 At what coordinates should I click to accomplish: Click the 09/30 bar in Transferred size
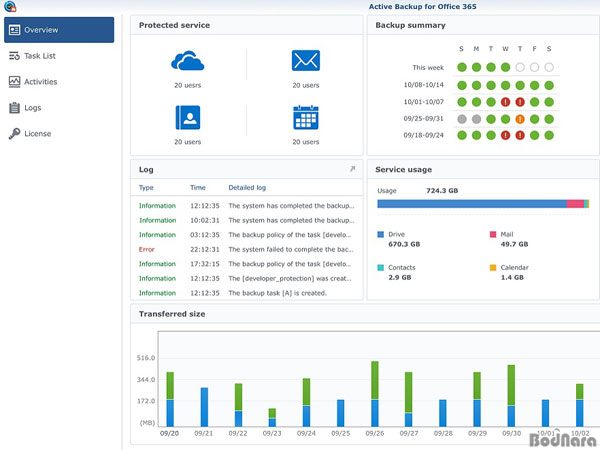click(x=511, y=396)
